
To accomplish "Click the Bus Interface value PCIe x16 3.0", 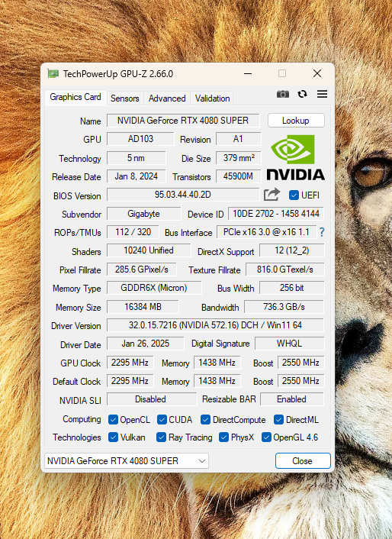I will tap(266, 232).
